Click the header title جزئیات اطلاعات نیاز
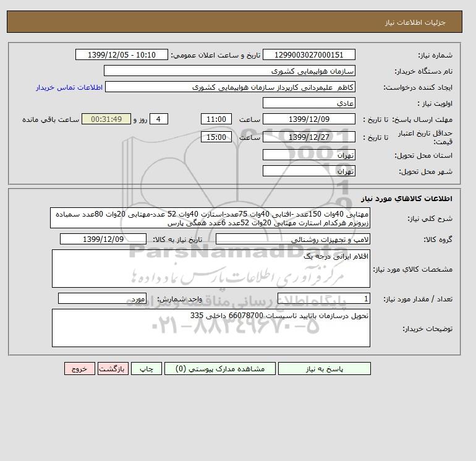The image size is (476, 461). click(415, 22)
